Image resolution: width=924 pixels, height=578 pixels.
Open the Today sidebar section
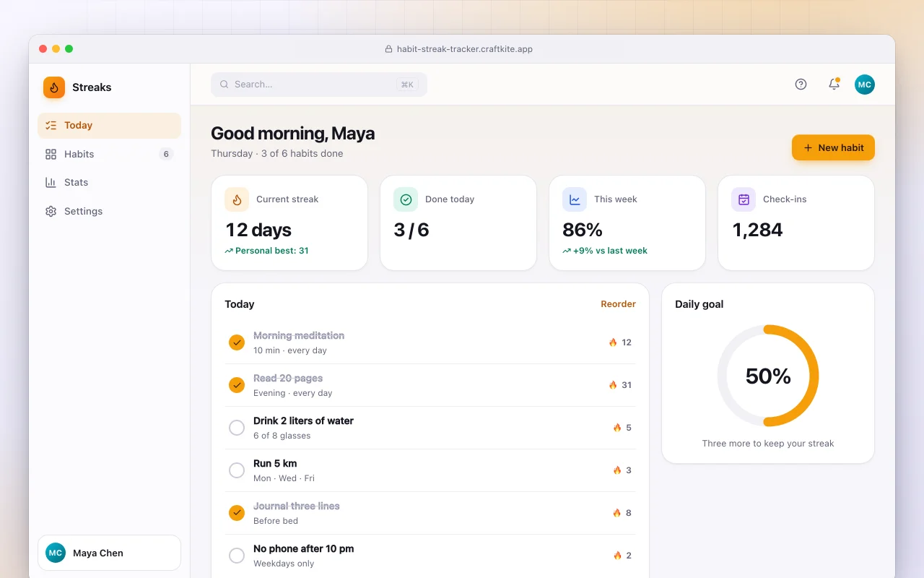pyautogui.click(x=109, y=125)
